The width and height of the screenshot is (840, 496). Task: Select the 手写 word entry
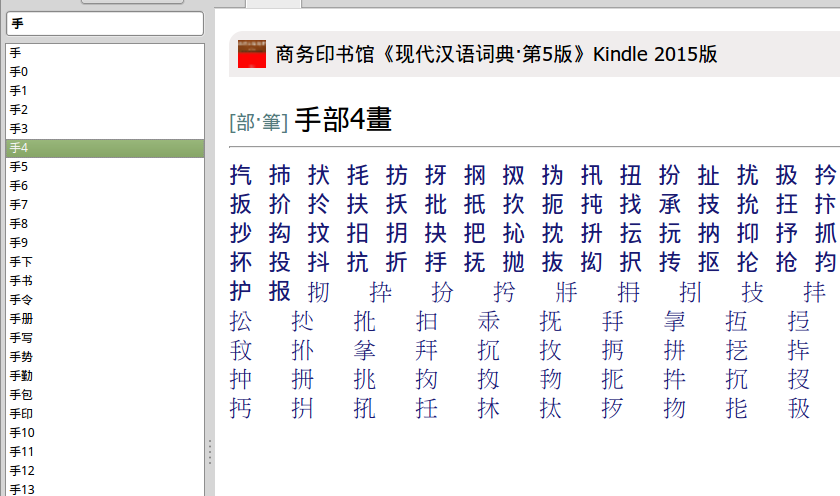105,337
